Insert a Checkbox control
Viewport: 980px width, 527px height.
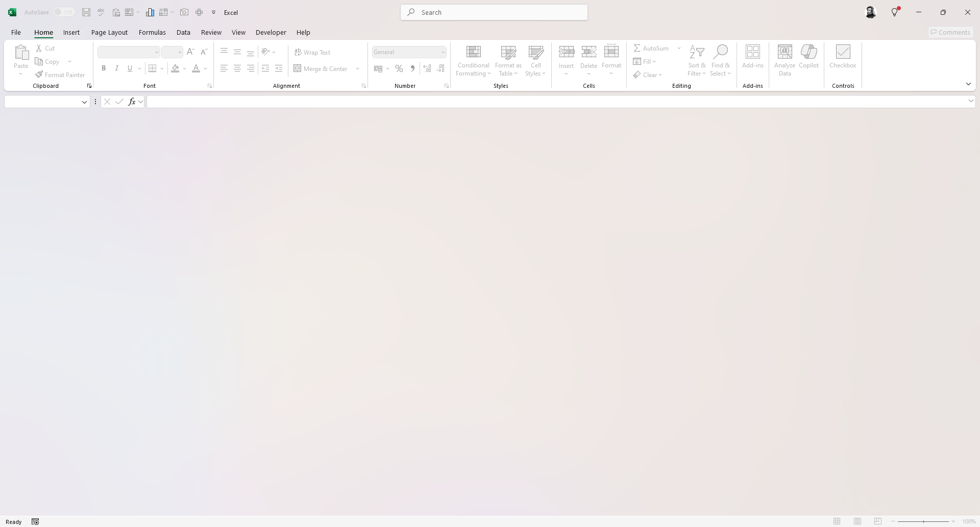coord(842,56)
